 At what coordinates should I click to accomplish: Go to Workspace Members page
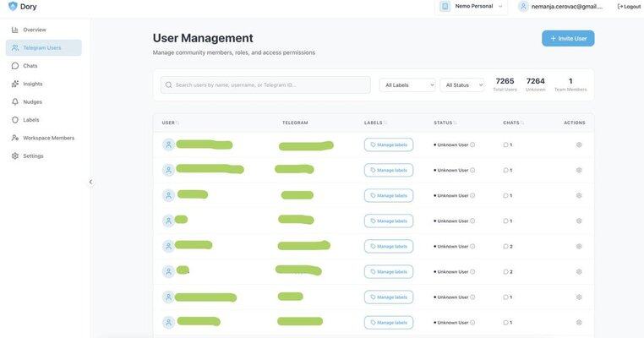[x=48, y=138]
